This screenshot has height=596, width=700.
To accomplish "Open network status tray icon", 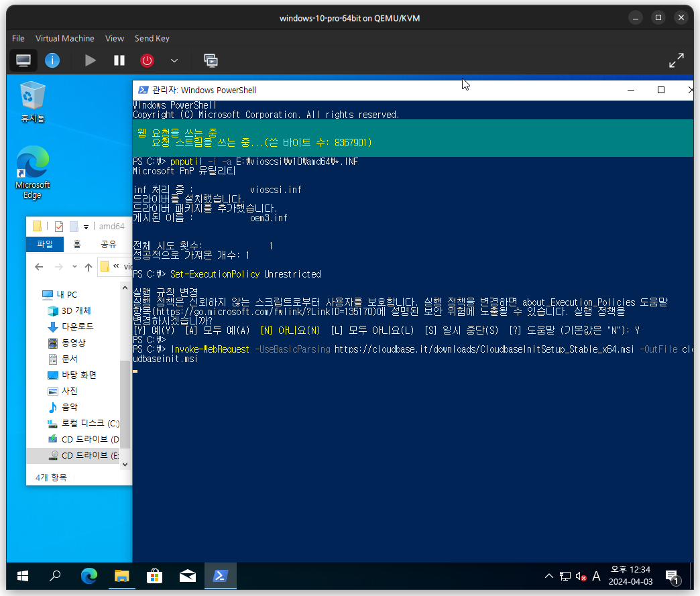I will tap(565, 576).
